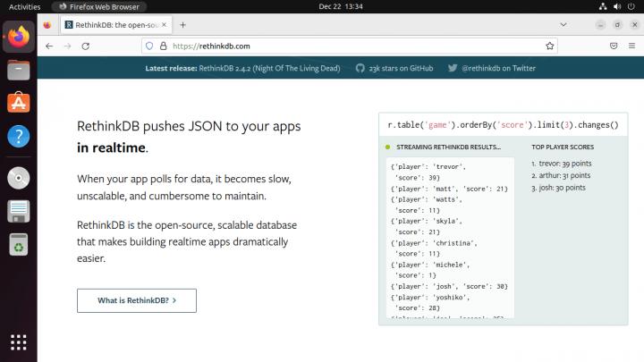Bookmark this page using the star icon
Screen dimensions: 644x362
point(550,46)
